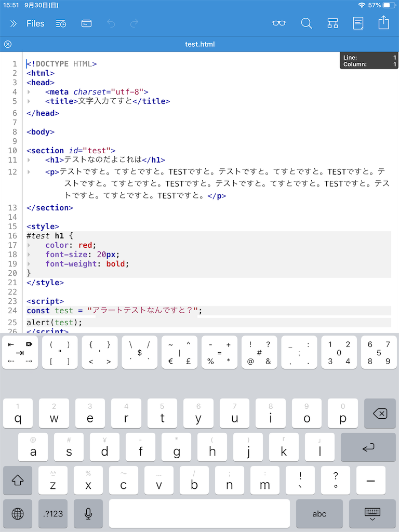This screenshot has height=532, width=399.
Task: Tap the g key
Action: (x=177, y=447)
